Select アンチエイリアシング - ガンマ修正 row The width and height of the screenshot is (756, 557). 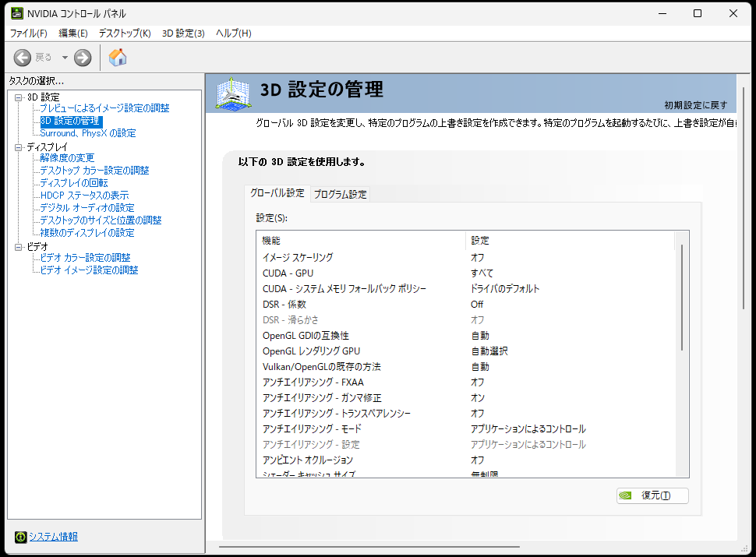click(465, 398)
